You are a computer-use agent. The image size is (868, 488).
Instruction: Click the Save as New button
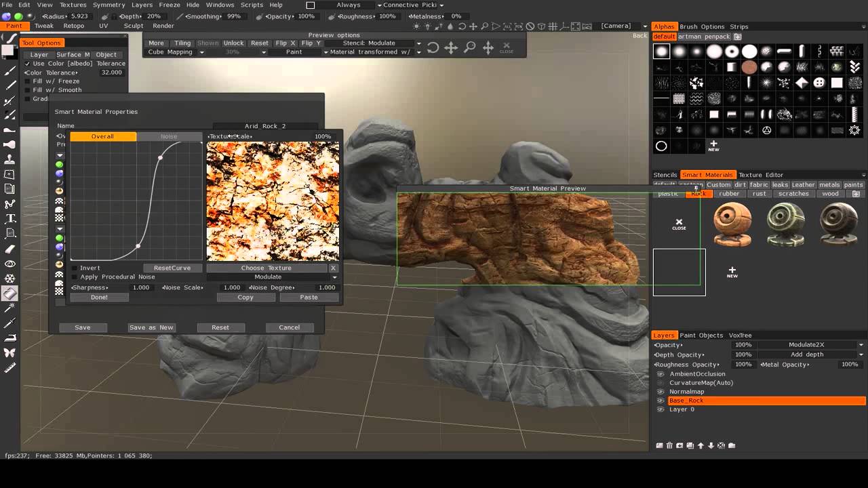[x=151, y=327]
